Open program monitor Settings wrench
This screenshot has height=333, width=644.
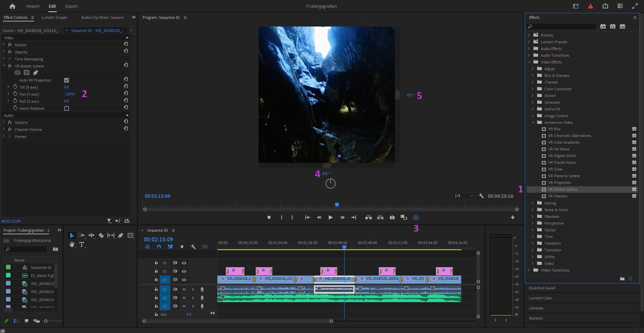pyautogui.click(x=481, y=196)
